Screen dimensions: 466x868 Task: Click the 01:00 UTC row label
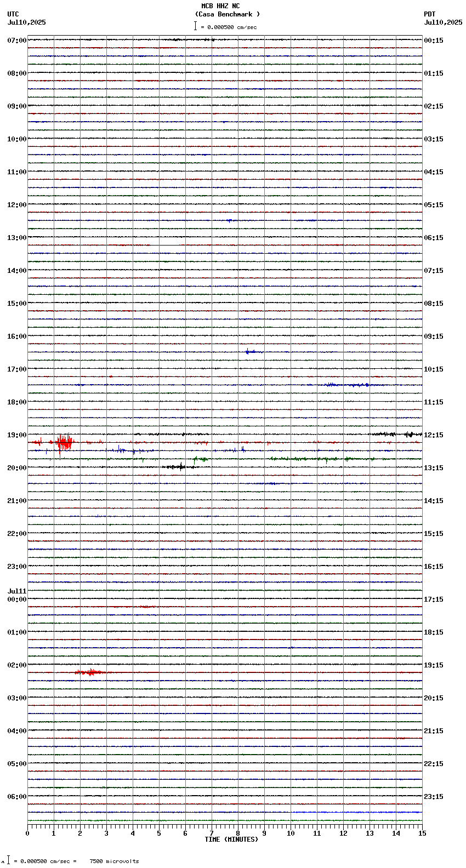17,632
